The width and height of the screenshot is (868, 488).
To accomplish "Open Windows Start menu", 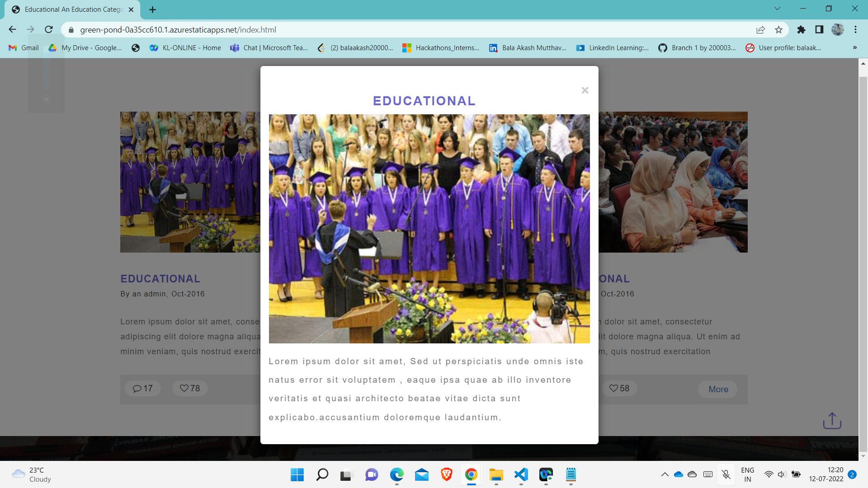I will click(297, 475).
